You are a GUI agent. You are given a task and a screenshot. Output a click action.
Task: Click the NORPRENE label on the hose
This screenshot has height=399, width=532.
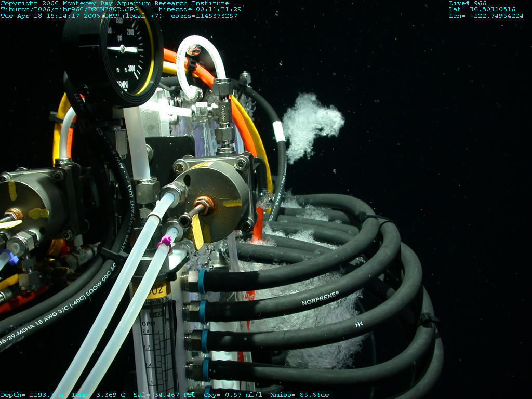point(320,298)
